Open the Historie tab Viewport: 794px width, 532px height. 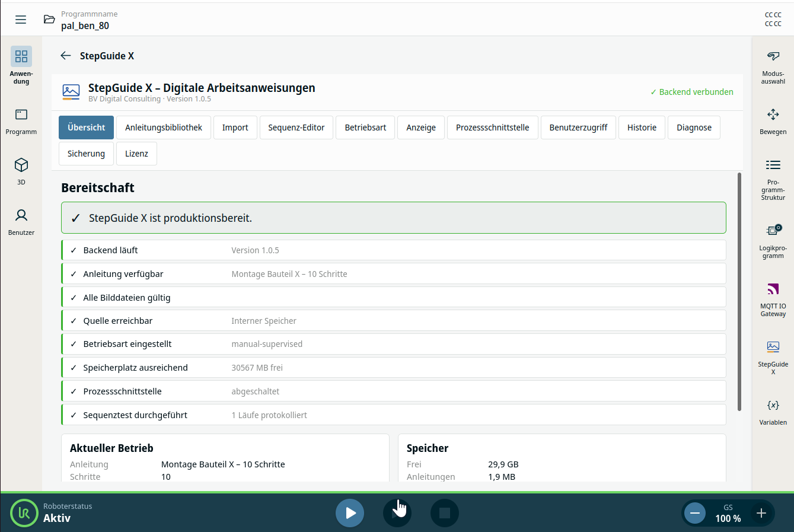pos(642,128)
